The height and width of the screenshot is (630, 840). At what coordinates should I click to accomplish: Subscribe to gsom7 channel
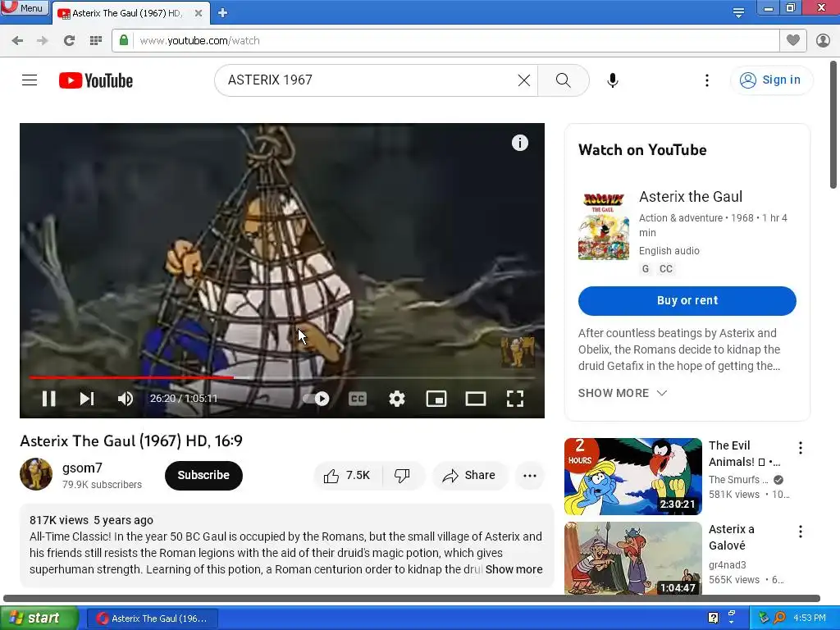[203, 475]
